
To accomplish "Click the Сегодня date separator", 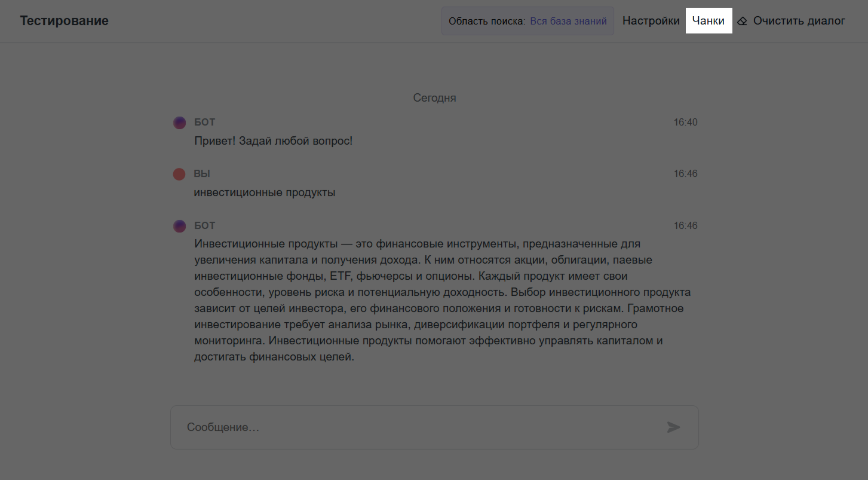I will click(434, 97).
